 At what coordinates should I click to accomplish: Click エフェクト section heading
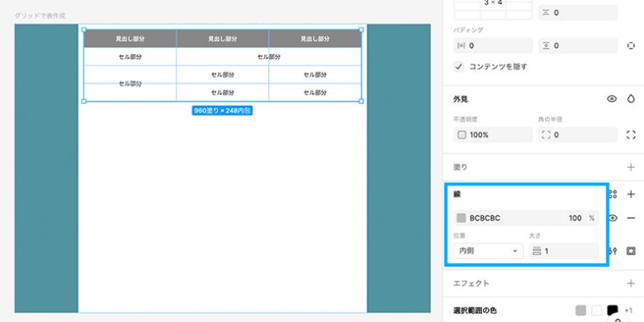pyautogui.click(x=471, y=283)
